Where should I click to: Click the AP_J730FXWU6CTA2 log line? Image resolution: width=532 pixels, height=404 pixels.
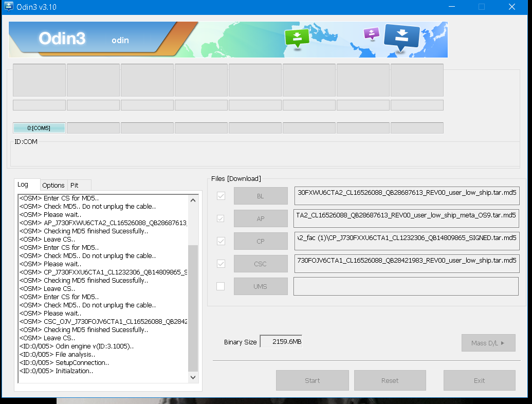coord(103,223)
